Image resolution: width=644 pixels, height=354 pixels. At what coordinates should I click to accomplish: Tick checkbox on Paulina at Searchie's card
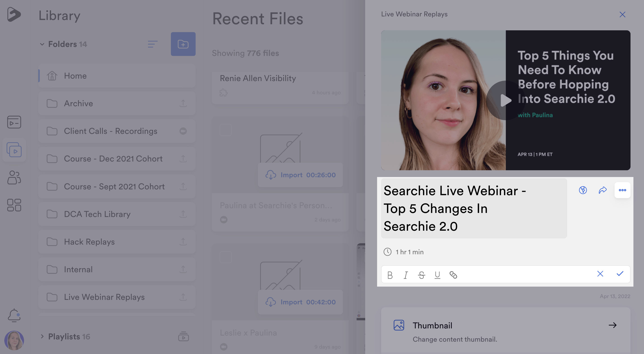pyautogui.click(x=226, y=130)
